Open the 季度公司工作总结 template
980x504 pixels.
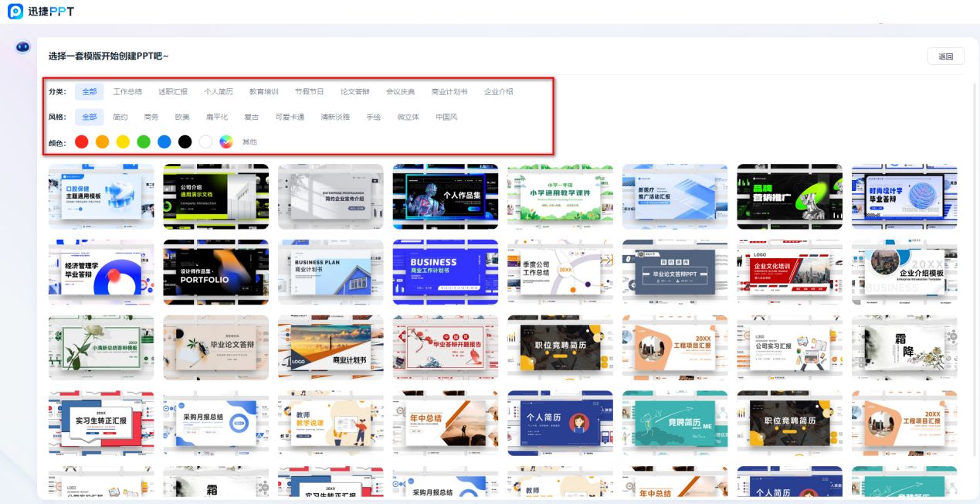tap(560, 271)
